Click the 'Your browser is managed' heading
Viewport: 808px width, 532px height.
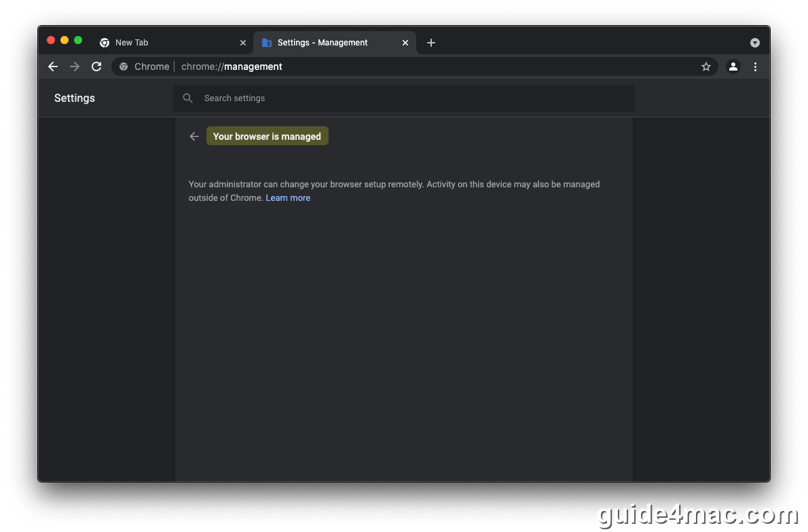coord(267,136)
